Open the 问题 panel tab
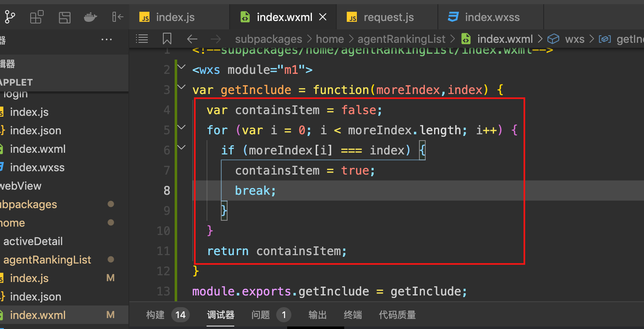This screenshot has width=644, height=329. [x=260, y=315]
